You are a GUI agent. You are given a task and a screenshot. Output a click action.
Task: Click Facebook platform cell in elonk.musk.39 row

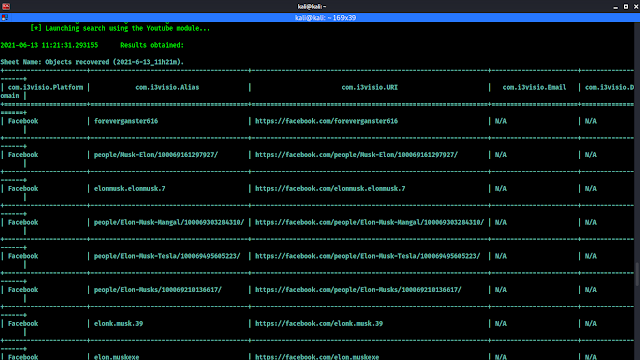(23, 324)
